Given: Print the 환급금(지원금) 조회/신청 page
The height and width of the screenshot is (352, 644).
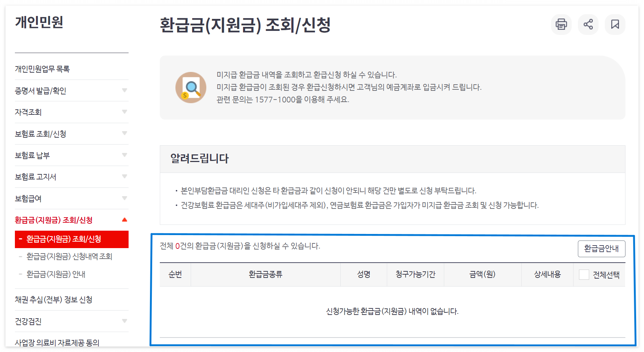Looking at the screenshot, I should (562, 24).
